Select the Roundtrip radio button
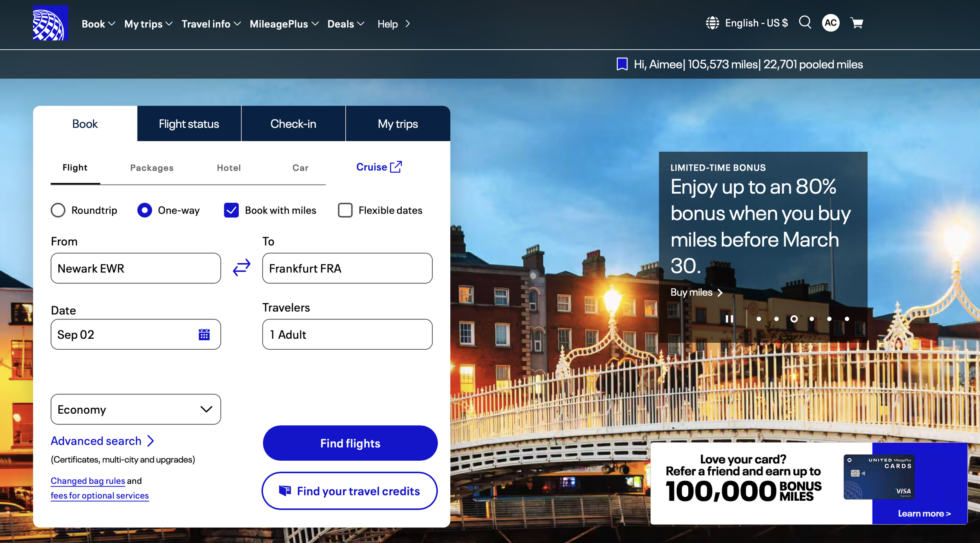980x543 pixels. tap(58, 210)
